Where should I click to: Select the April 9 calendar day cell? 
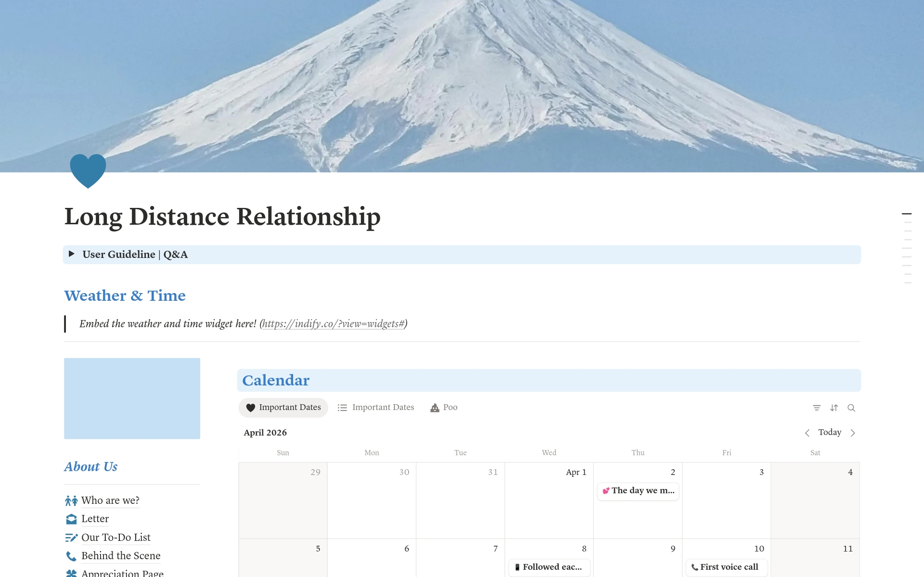[x=638, y=558]
